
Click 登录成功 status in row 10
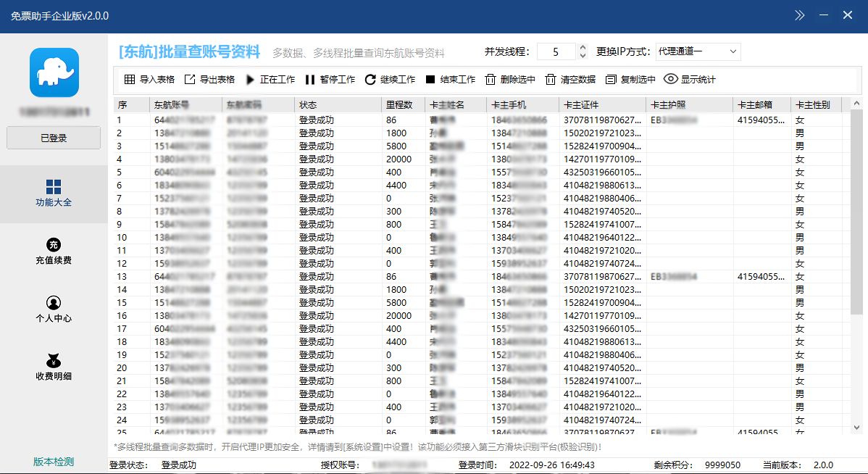point(317,238)
